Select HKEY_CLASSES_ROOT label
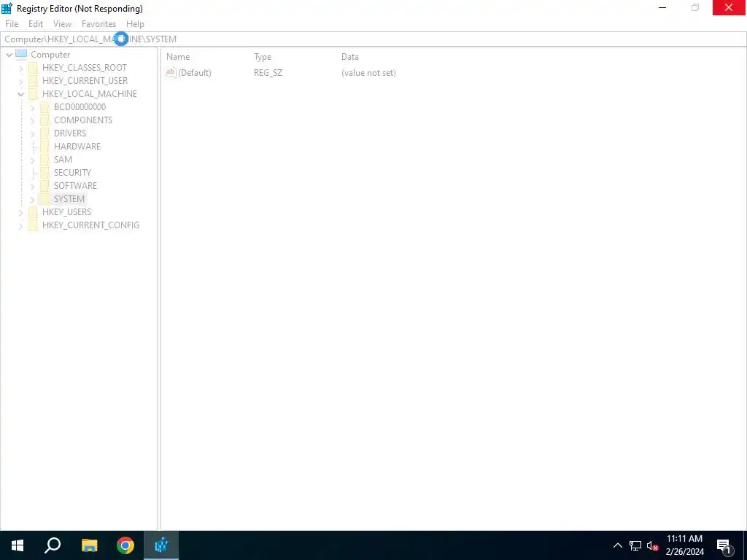Screen dimensions: 747x560 [85, 68]
